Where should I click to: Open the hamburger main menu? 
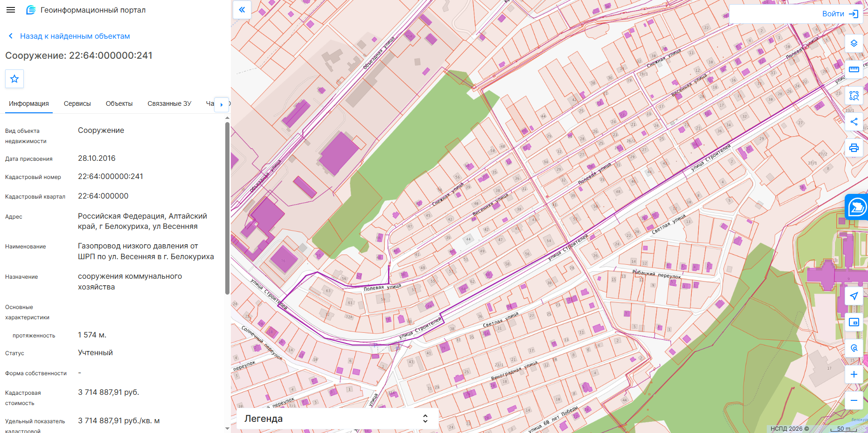pos(11,10)
